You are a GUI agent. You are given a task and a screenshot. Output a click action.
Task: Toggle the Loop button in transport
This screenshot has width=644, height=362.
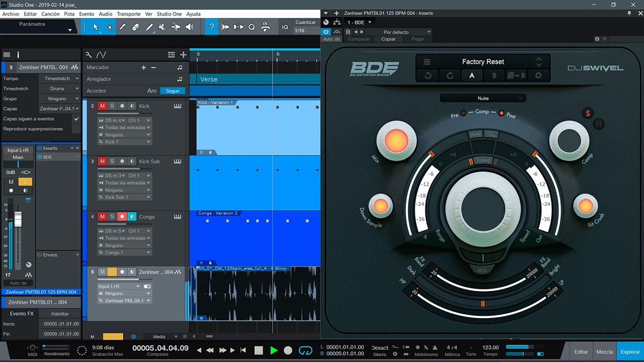305,350
